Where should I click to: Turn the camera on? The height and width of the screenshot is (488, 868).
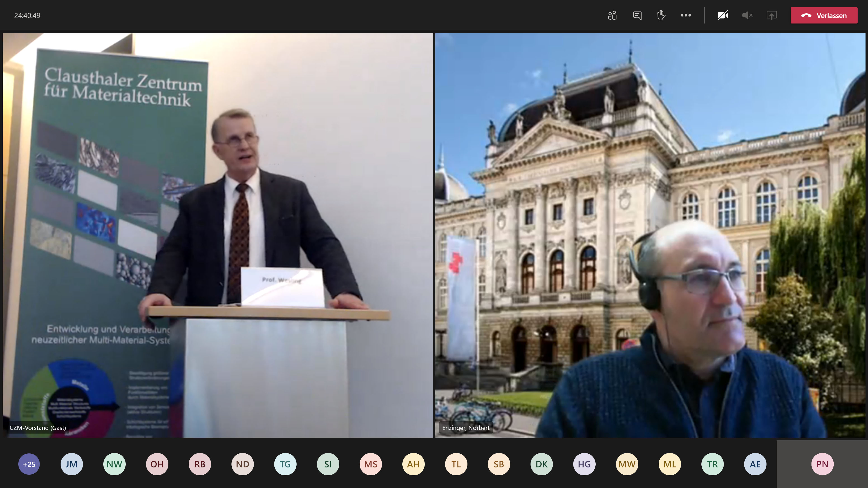click(723, 16)
